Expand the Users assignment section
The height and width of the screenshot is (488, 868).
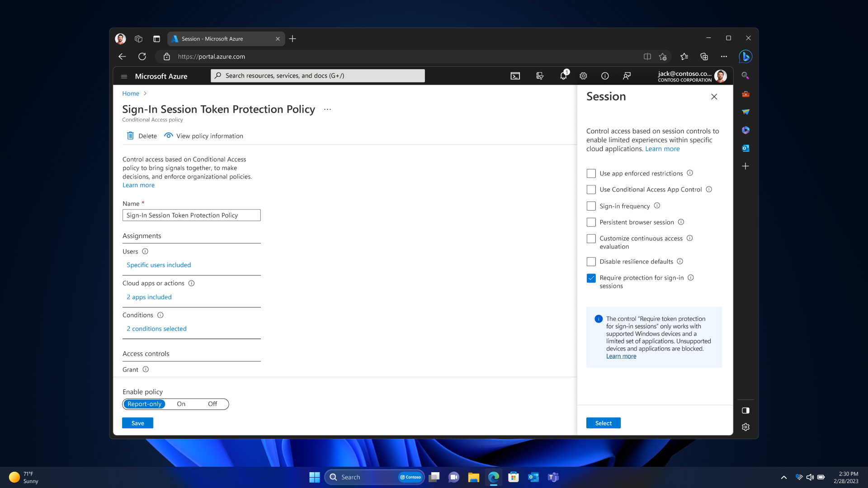(159, 264)
